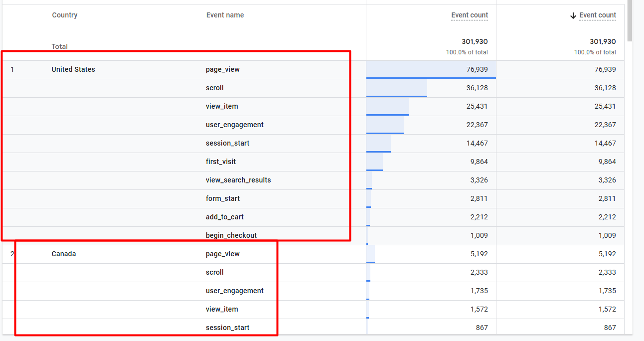Select the first_visit event name

pyautogui.click(x=221, y=162)
